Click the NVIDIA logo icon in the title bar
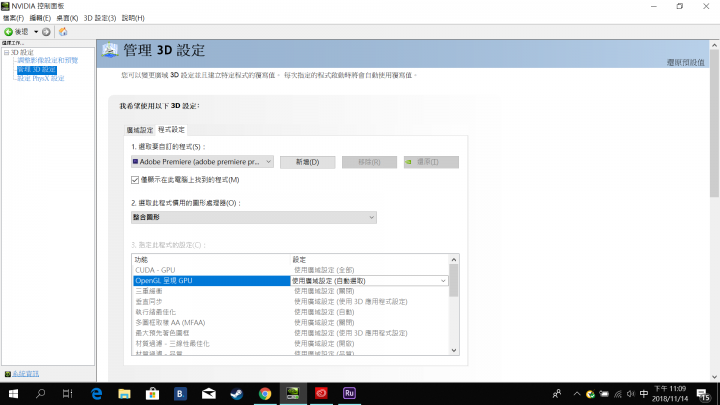 (5, 6)
